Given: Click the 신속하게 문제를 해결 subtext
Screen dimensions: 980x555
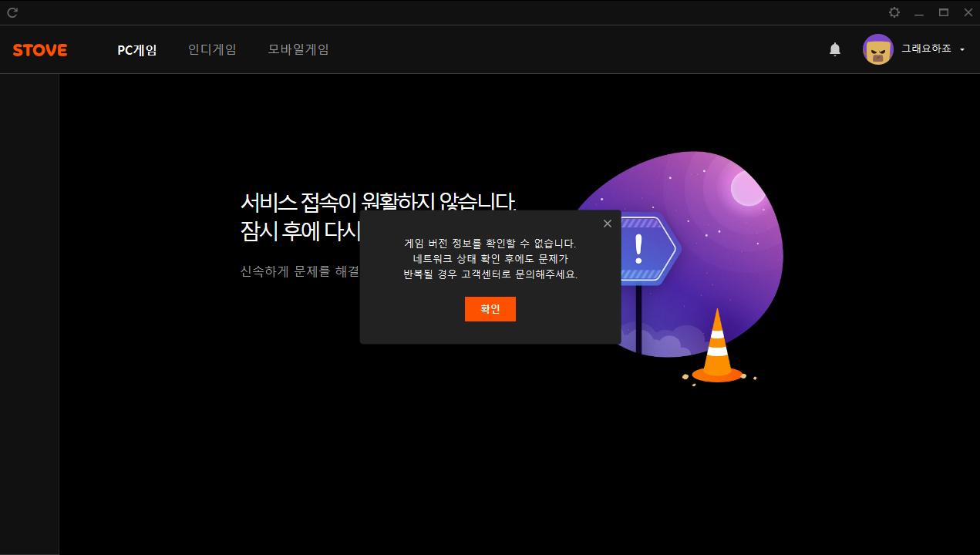Looking at the screenshot, I should 299,271.
